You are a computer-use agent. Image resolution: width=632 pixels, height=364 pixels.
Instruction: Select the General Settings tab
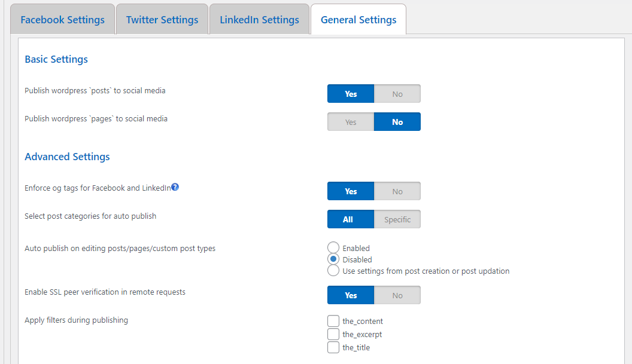pos(358,20)
